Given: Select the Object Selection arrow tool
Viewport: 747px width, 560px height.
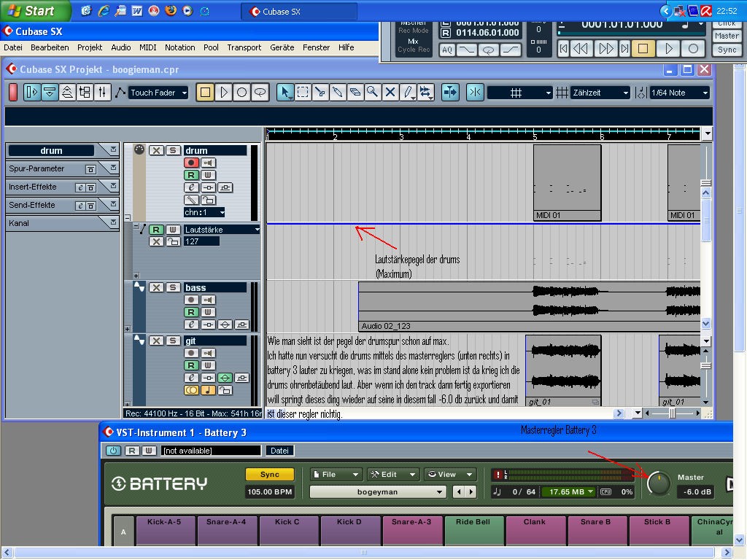Looking at the screenshot, I should [x=285, y=93].
